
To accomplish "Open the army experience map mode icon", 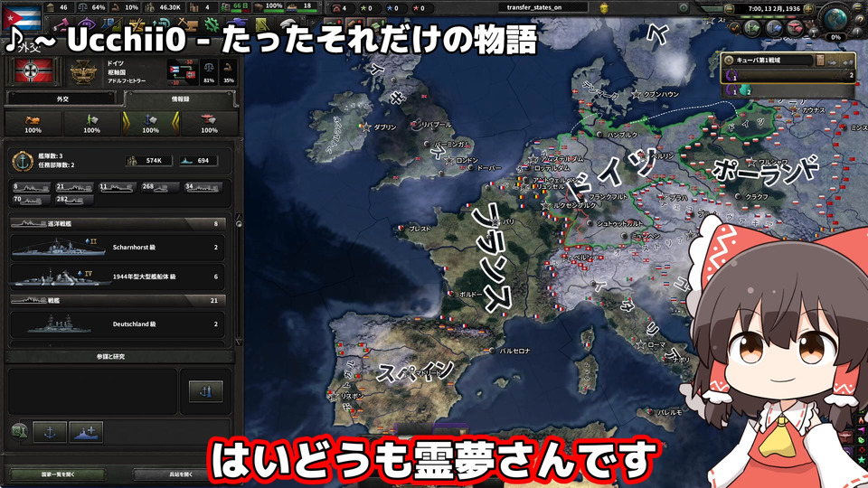I will pyautogui.click(x=753, y=28).
